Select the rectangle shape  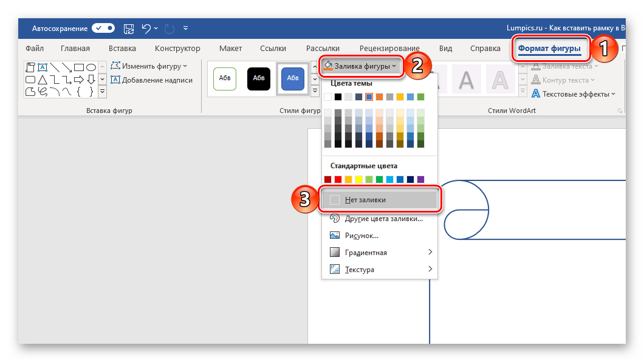tap(79, 67)
